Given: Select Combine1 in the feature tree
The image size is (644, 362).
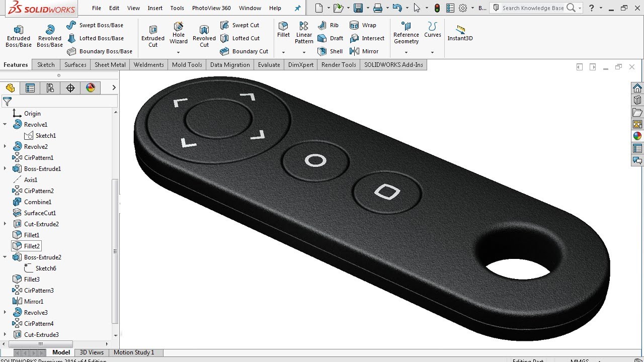Looking at the screenshot, I should (32, 202).
